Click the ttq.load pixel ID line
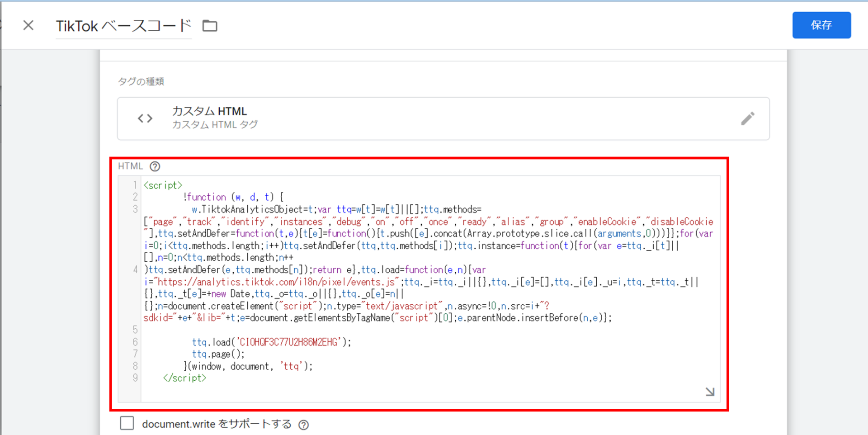The image size is (868, 435). (x=271, y=342)
